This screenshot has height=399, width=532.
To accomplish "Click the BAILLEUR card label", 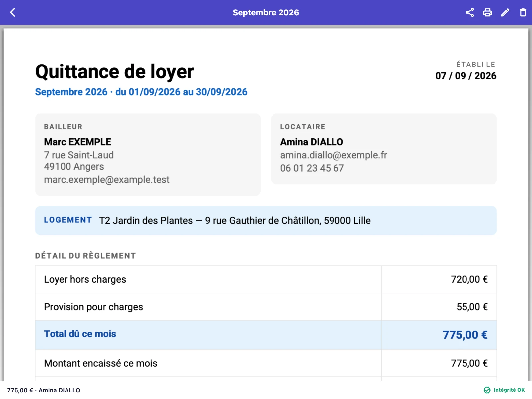I will pos(63,127).
